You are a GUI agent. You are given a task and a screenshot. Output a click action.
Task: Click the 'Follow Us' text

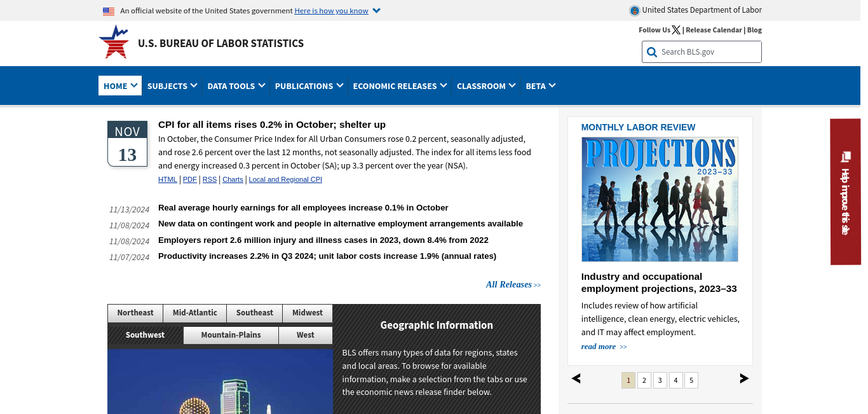(x=654, y=30)
